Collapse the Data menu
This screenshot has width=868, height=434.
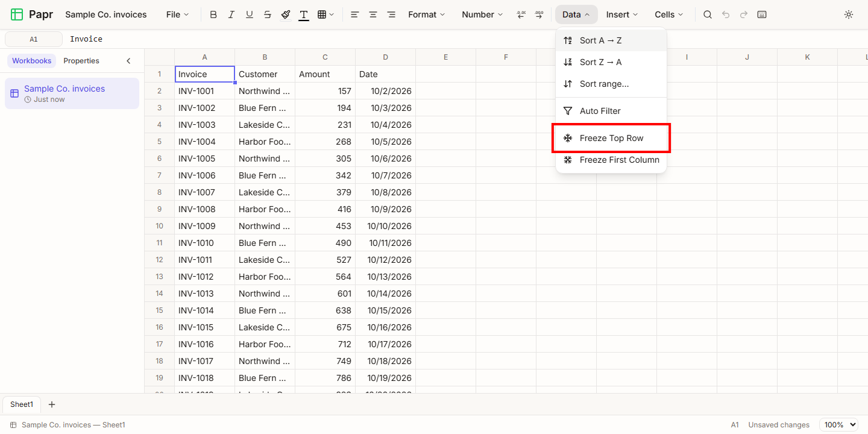tap(576, 14)
